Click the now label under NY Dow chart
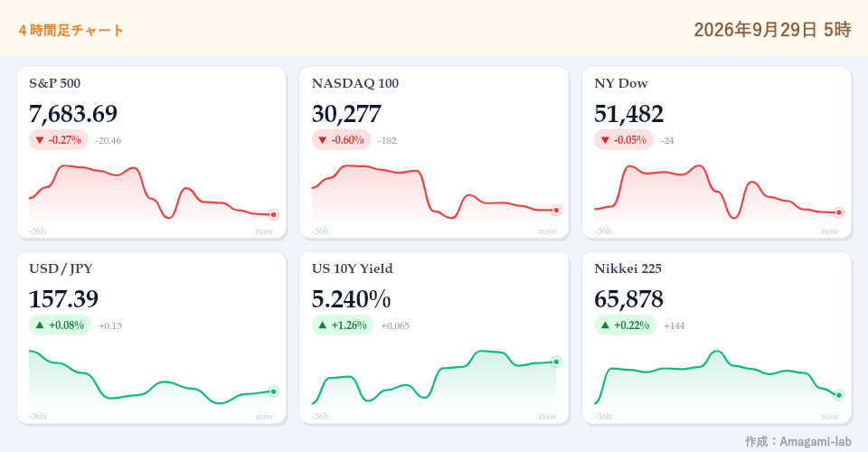The width and height of the screenshot is (868, 452). coord(830,231)
